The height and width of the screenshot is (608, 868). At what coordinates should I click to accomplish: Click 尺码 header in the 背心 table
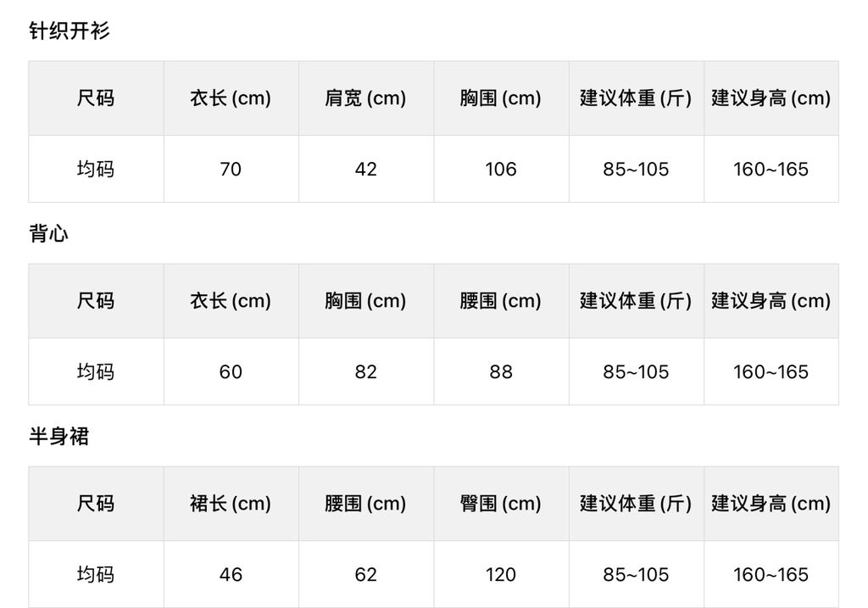96,301
